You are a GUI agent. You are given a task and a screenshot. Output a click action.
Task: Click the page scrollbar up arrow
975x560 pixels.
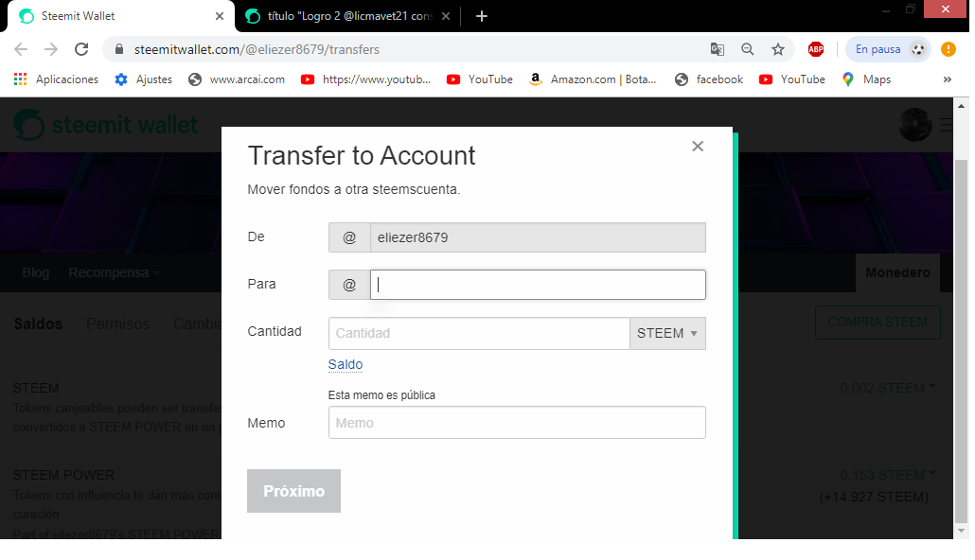click(x=962, y=106)
